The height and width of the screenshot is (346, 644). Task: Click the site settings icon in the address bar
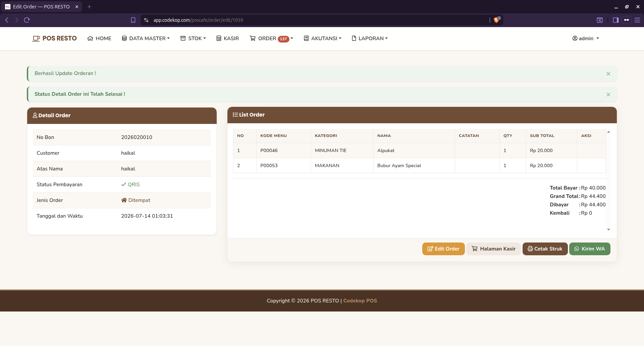tap(146, 20)
